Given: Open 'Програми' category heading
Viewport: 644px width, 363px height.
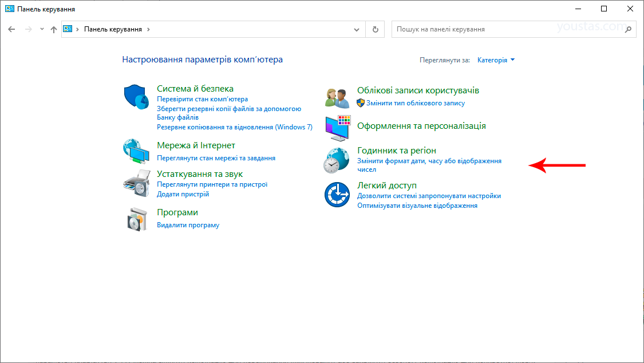Looking at the screenshot, I should 177,213.
